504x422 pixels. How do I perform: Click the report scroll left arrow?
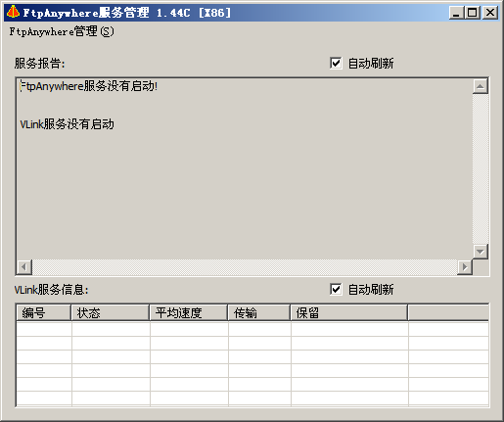[x=24, y=267]
